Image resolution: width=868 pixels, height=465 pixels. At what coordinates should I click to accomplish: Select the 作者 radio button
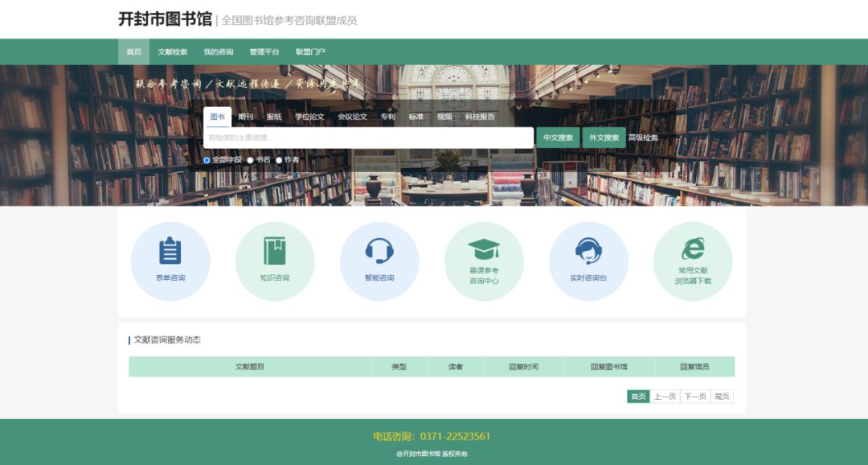tap(279, 160)
